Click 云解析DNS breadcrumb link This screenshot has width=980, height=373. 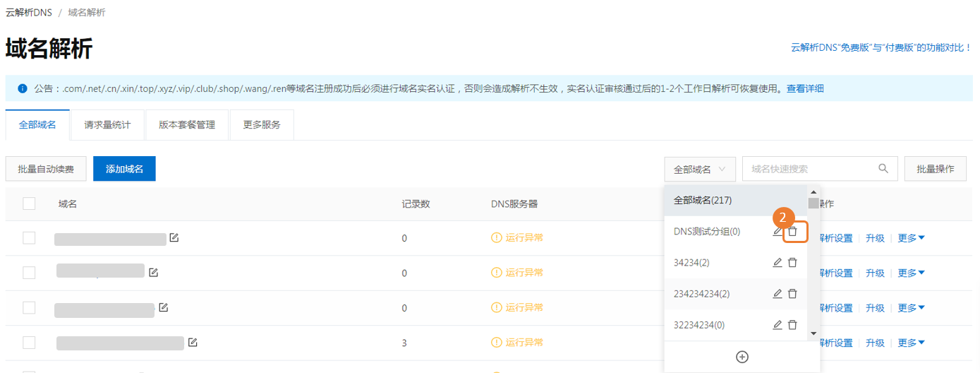29,13
